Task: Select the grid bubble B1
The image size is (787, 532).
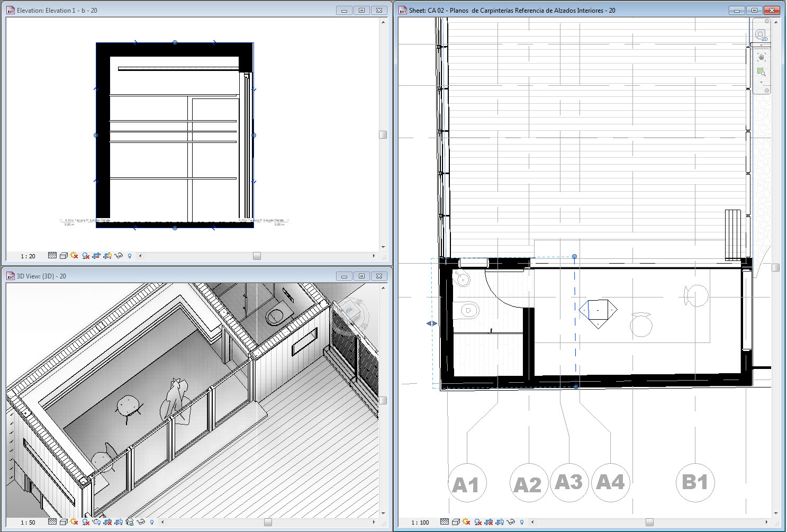Action: 695,482
